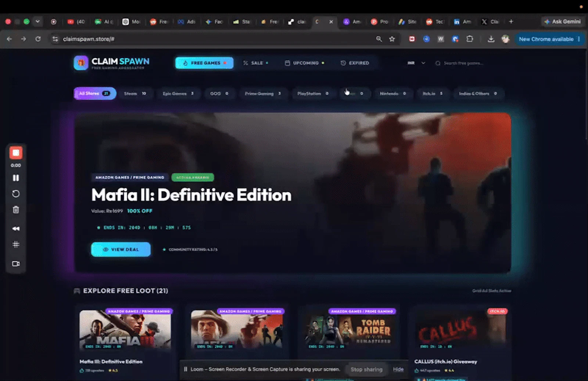The image size is (588, 381).
Task: Expand the tab search chevron
Action: click(x=37, y=22)
